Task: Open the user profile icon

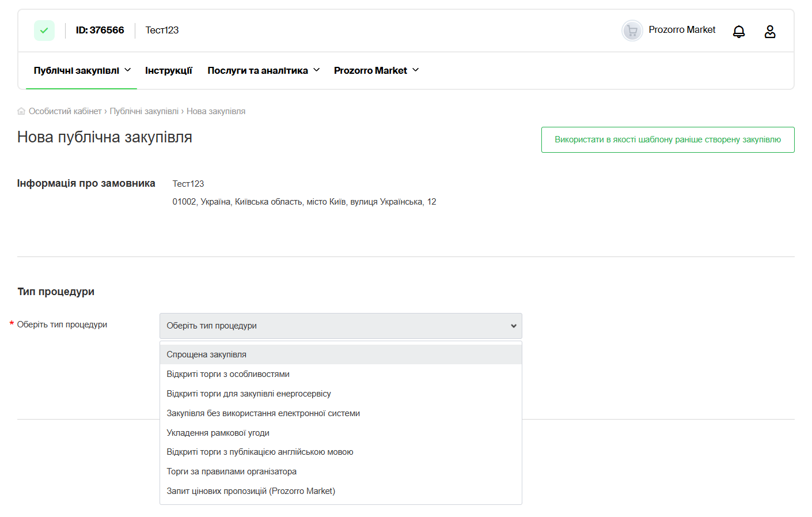Action: click(769, 32)
